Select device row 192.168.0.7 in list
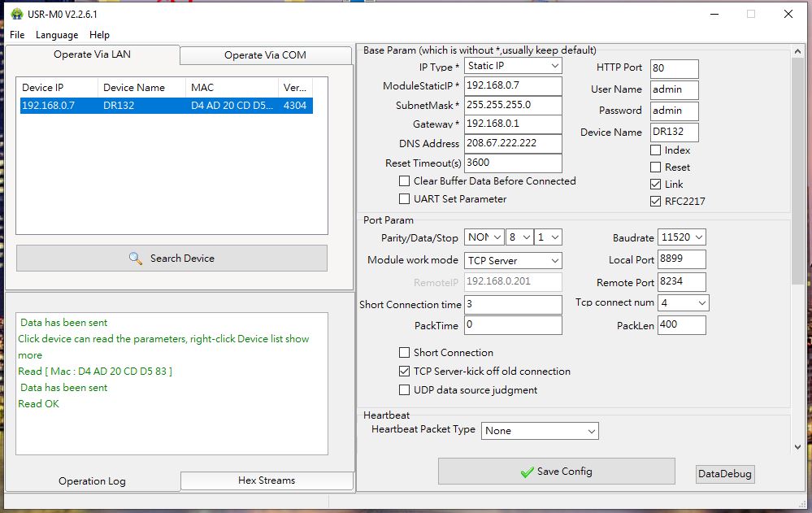Screen dimensions: 812x513 click(x=167, y=106)
